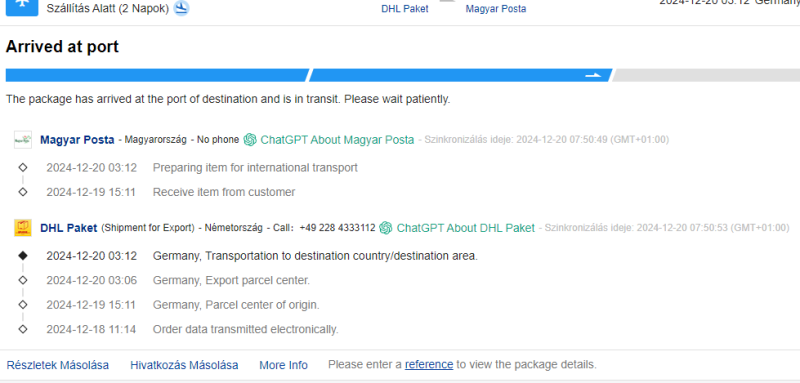Image resolution: width=800 pixels, height=383 pixels.
Task: Open ChatGPT About DHL Paket link
Action: pos(465,228)
